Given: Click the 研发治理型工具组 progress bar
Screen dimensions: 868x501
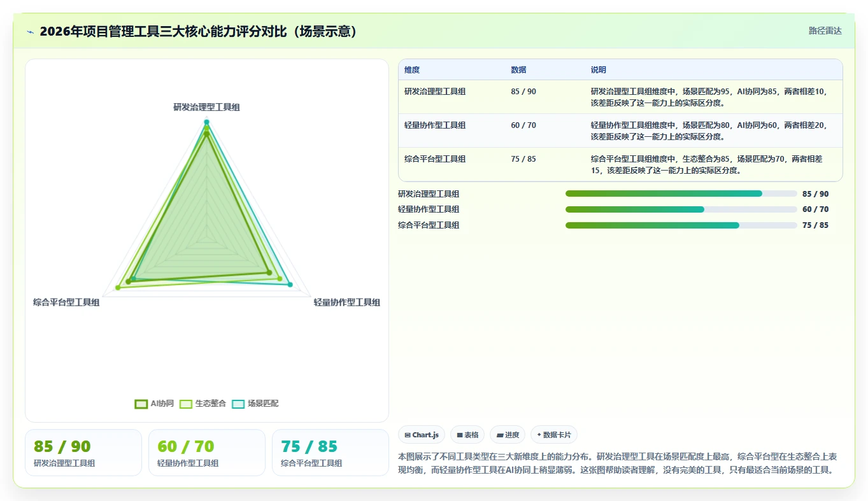Looking at the screenshot, I should coord(681,194).
